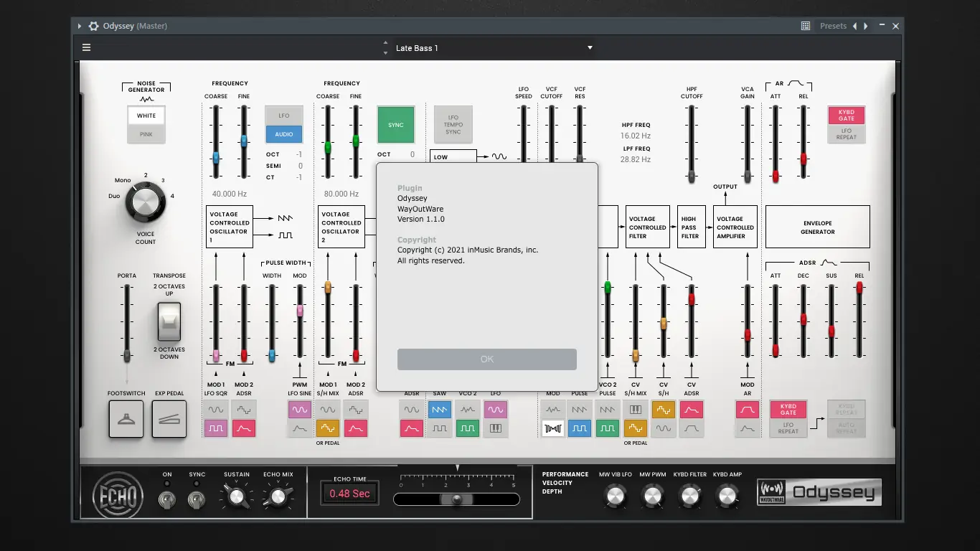Open the hamburger menu below the title bar
980x551 pixels.
(x=86, y=48)
